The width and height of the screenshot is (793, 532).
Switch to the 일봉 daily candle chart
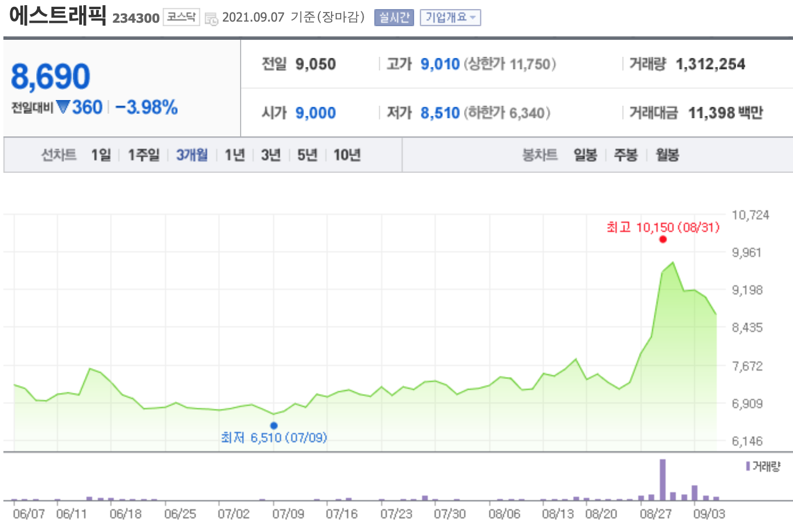585,155
